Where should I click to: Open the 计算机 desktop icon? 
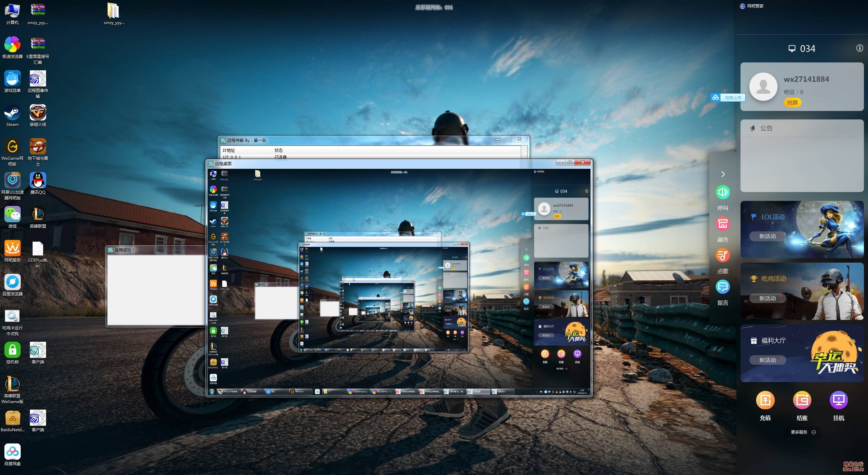tap(12, 14)
